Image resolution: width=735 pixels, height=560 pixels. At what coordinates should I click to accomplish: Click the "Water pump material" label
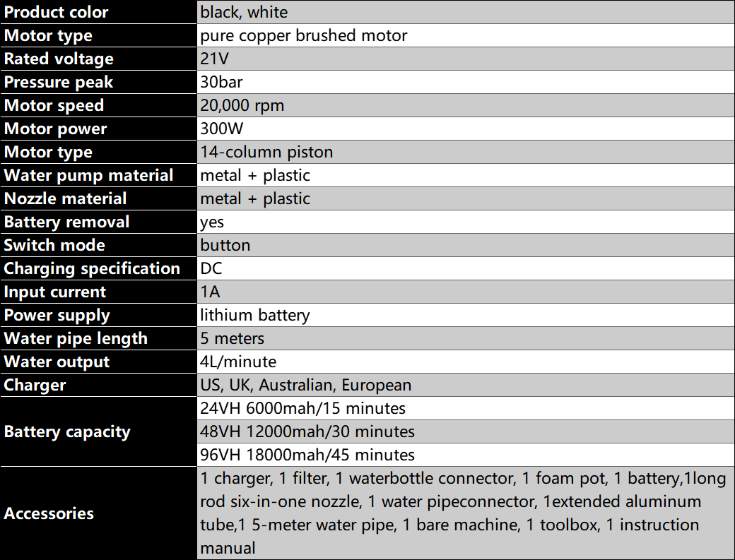click(x=88, y=175)
